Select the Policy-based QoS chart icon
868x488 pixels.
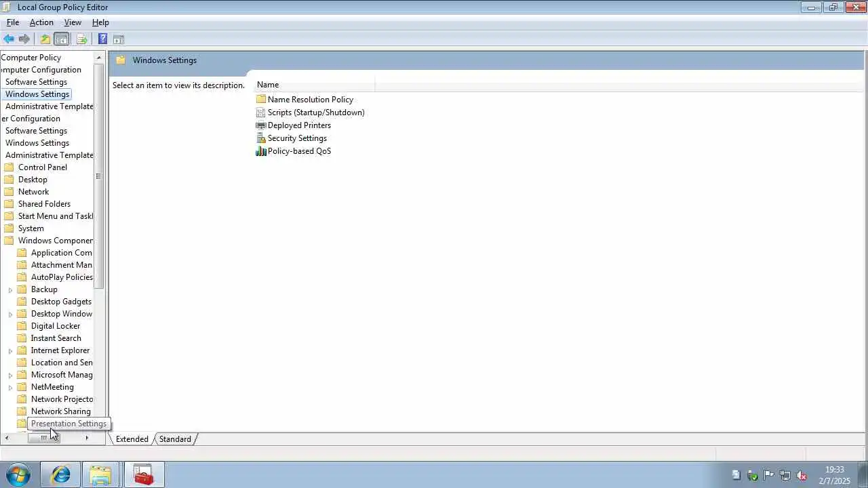click(x=261, y=151)
